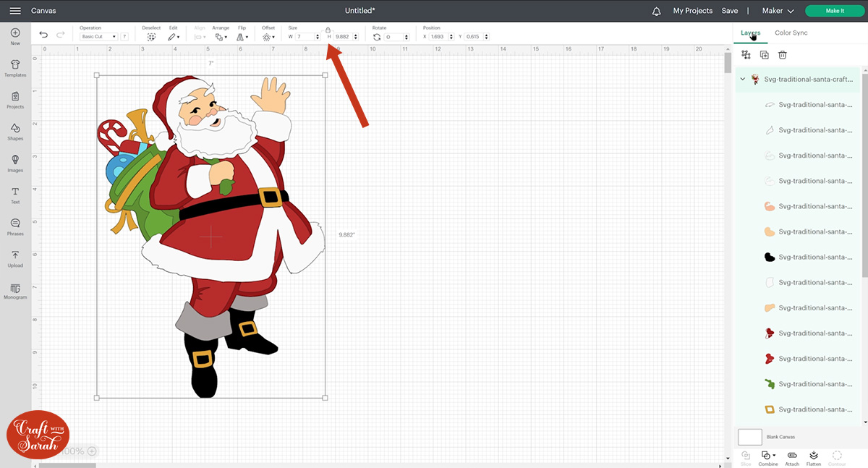Click the Duplicate icon above the layers list
The width and height of the screenshot is (868, 468).
pos(764,54)
